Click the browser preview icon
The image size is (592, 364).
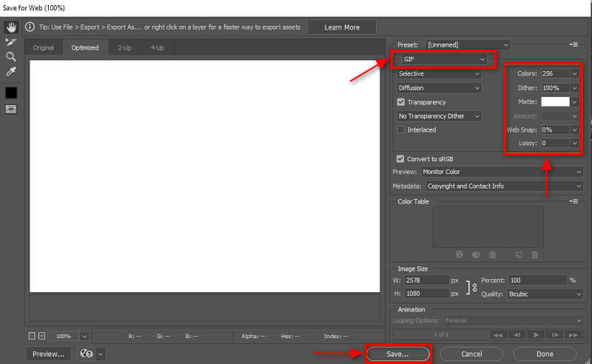point(87,354)
